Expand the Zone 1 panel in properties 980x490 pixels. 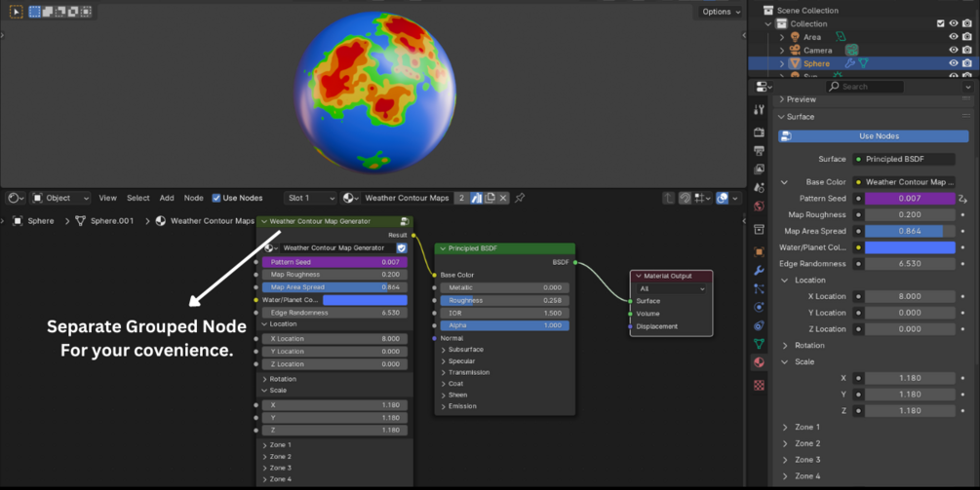pyautogui.click(x=785, y=427)
